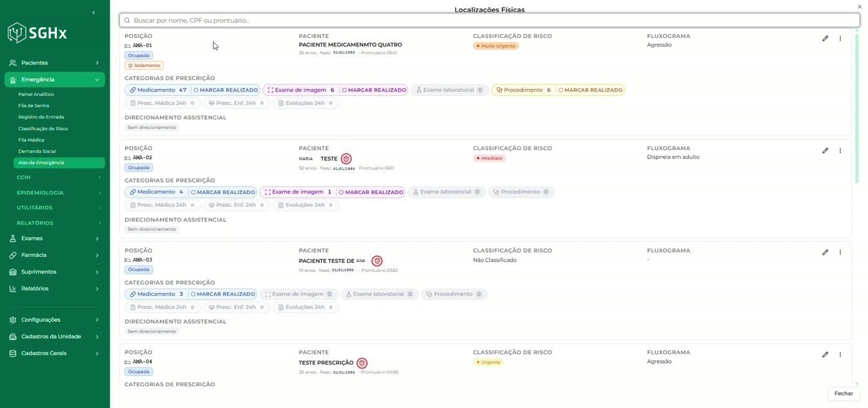This screenshot has width=868, height=408.
Task: Click the edit pencil for AMA-04
Action: click(825, 355)
